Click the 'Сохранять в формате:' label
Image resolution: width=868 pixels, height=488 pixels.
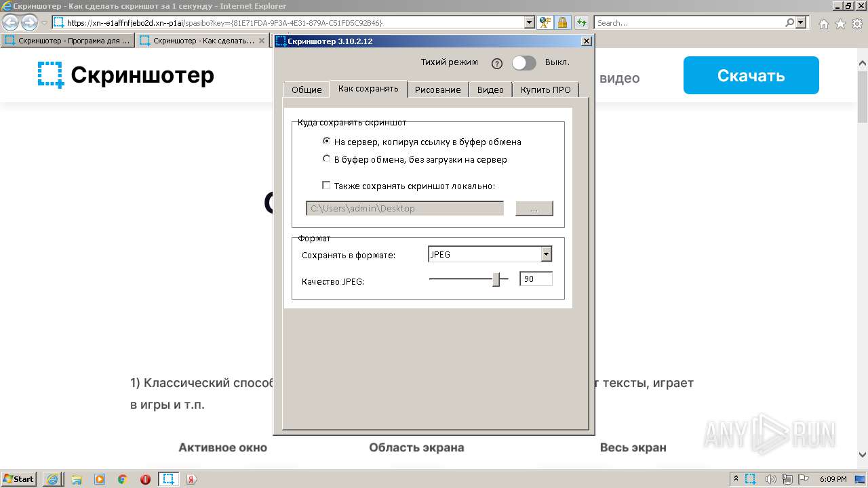click(349, 256)
